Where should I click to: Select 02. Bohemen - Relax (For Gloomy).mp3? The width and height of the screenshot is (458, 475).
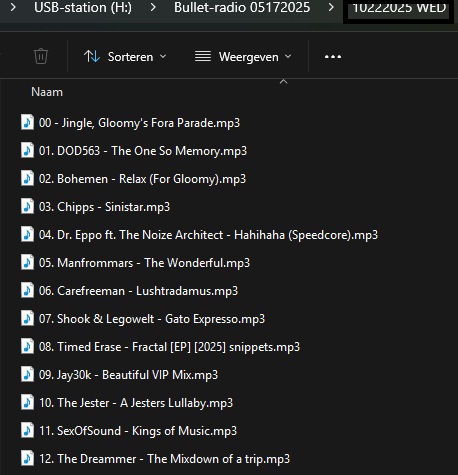pos(142,179)
